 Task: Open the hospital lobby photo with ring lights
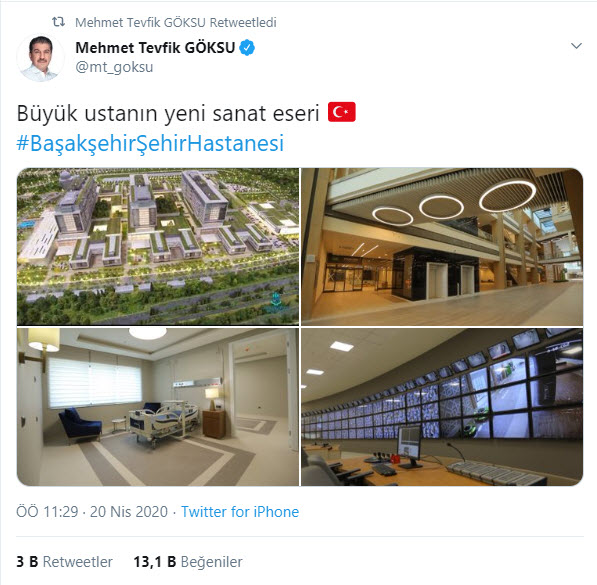[x=442, y=246]
